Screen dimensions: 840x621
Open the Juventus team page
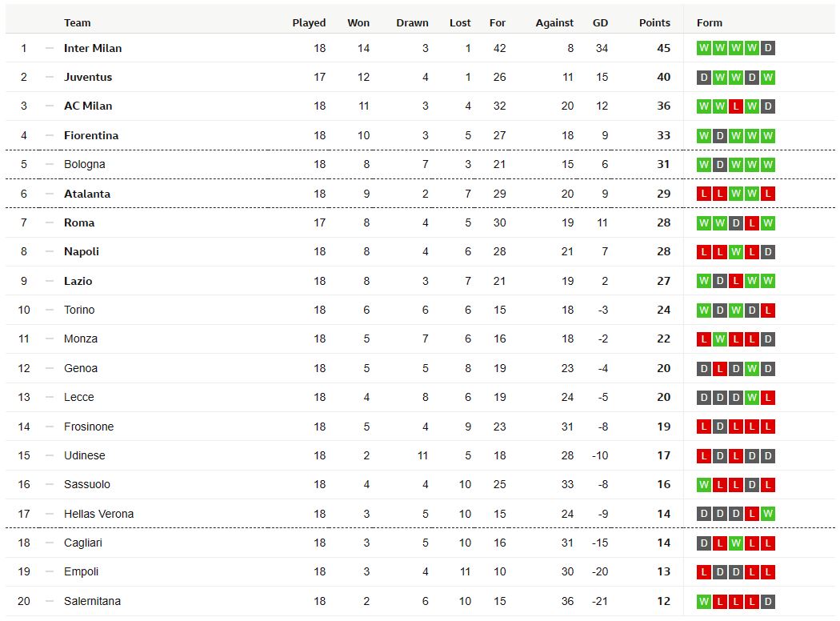pyautogui.click(x=88, y=77)
